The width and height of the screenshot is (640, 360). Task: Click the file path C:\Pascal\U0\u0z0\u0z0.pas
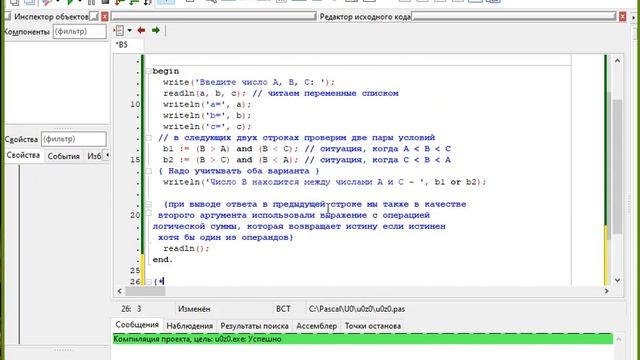(357, 309)
